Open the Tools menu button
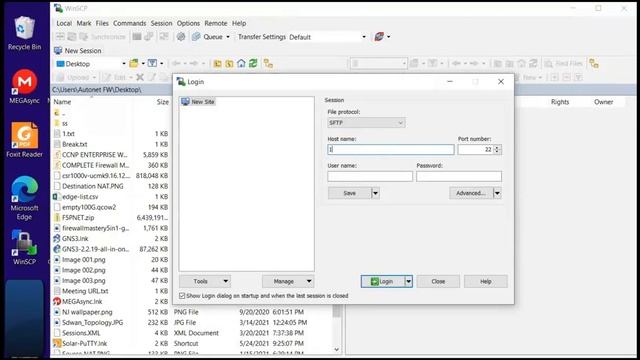The image size is (640, 360). point(205,281)
